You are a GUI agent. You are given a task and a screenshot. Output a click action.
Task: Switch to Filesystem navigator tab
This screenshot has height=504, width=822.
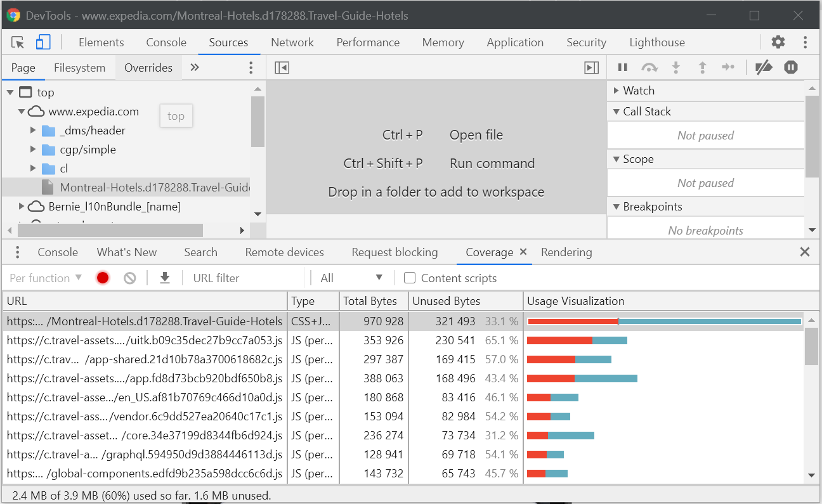pyautogui.click(x=79, y=68)
